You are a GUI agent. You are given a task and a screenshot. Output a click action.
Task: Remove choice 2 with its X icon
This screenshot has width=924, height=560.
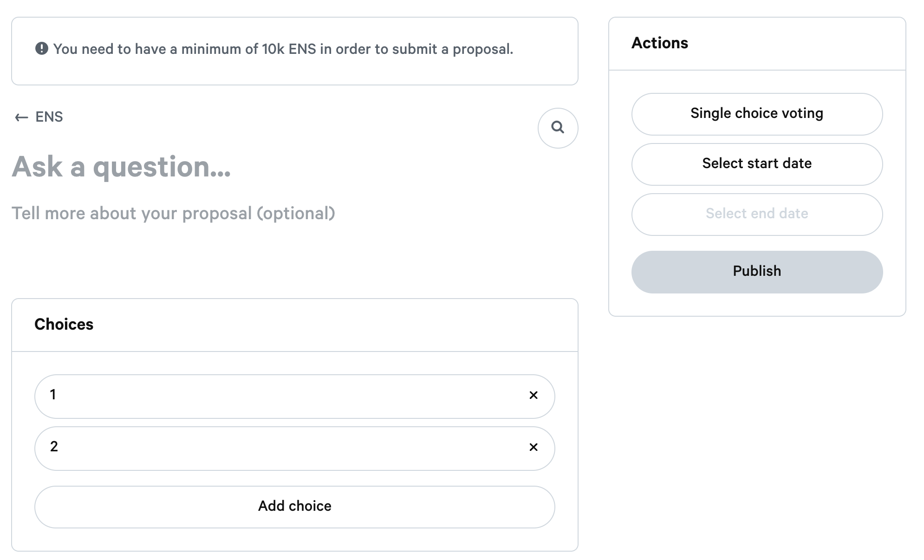point(534,447)
